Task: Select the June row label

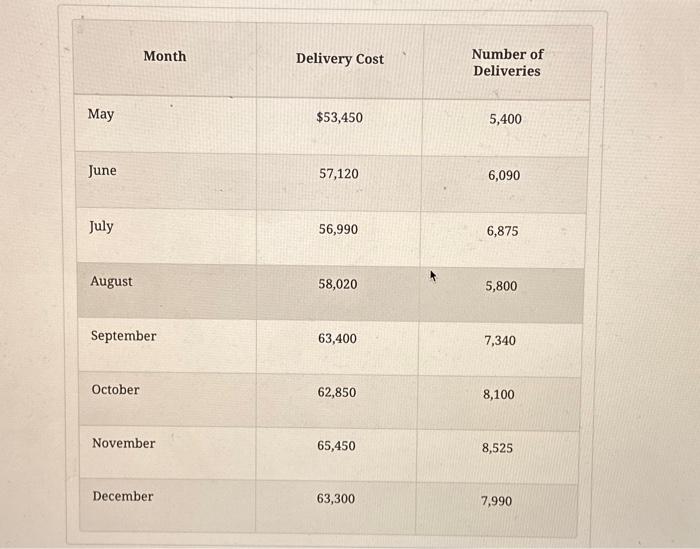Action: coord(102,171)
